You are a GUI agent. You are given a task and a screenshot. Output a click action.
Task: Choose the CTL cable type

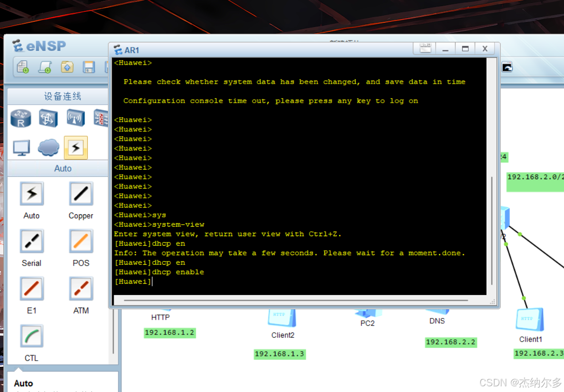[x=32, y=336]
